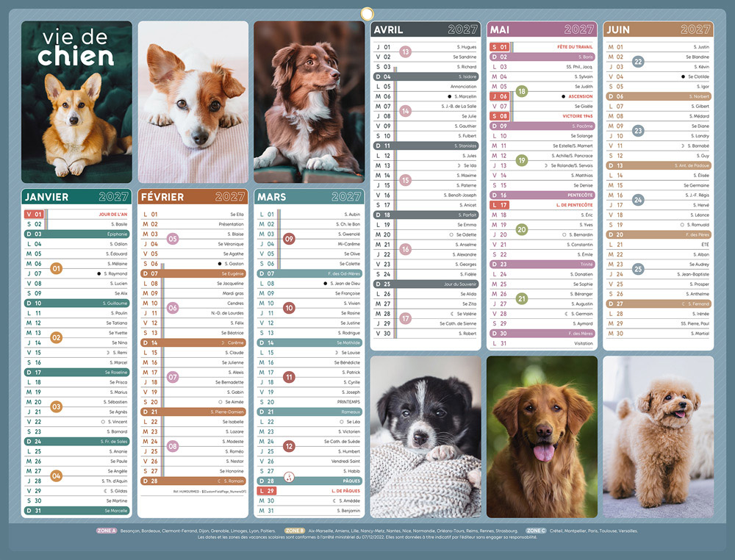Click week 18 green circle in Mai
The image size is (735, 560).
(x=522, y=91)
